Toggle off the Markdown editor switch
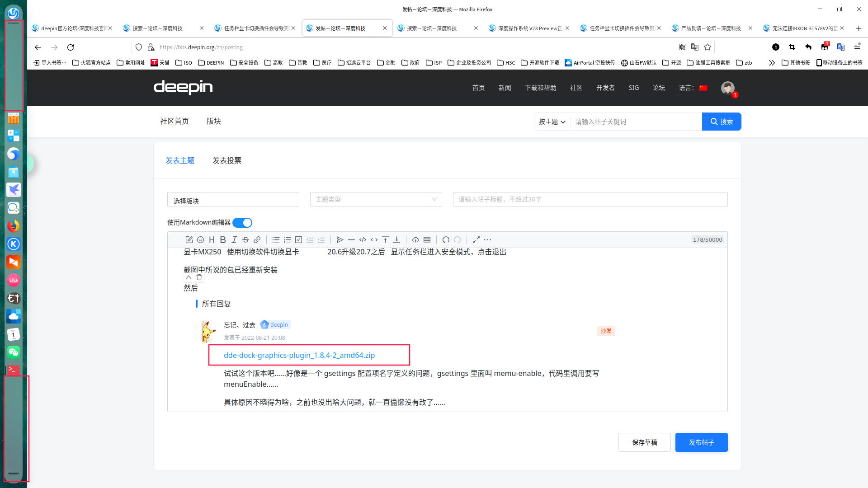Viewport: 868px width, 488px height. (x=242, y=222)
